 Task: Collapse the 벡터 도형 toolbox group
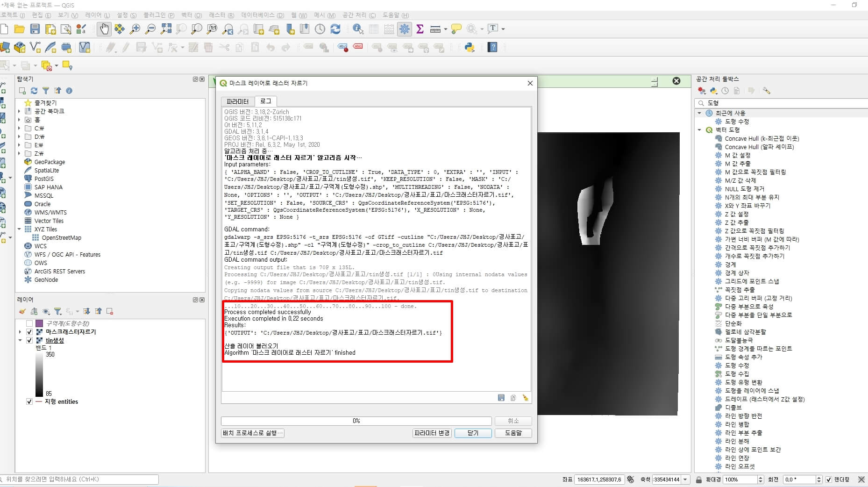(x=699, y=130)
